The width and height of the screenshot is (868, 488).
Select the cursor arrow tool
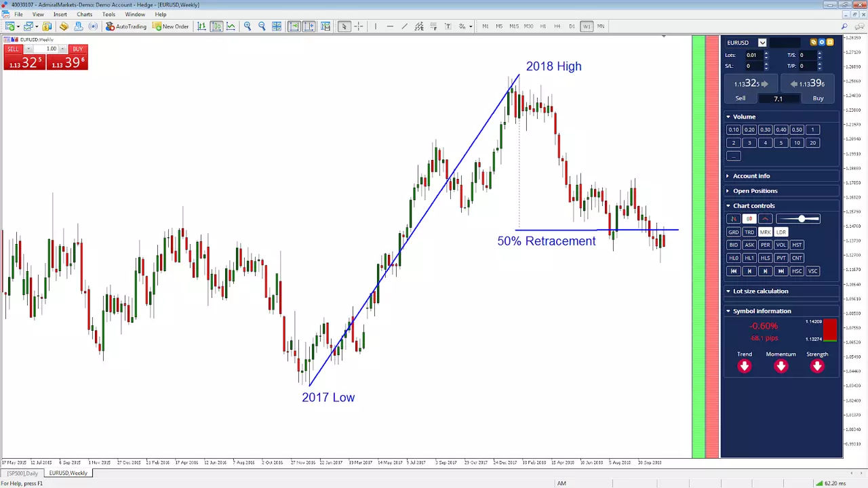pyautogui.click(x=344, y=26)
